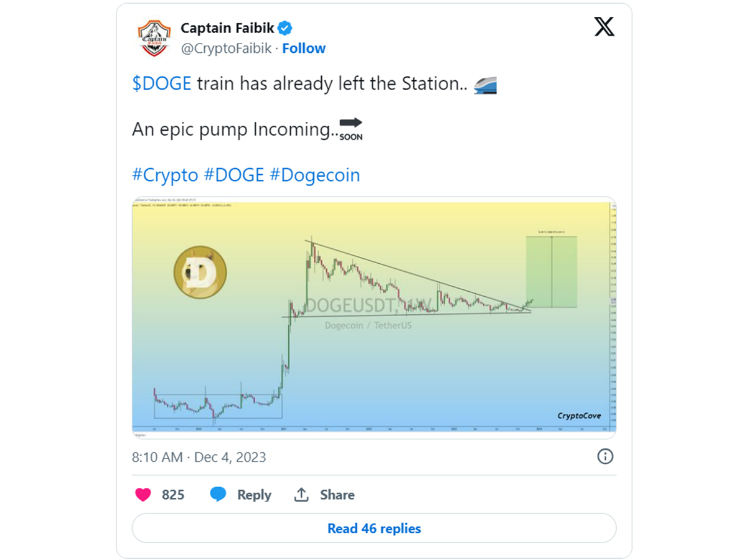Open the @CryptoFaibik handle

(x=226, y=49)
